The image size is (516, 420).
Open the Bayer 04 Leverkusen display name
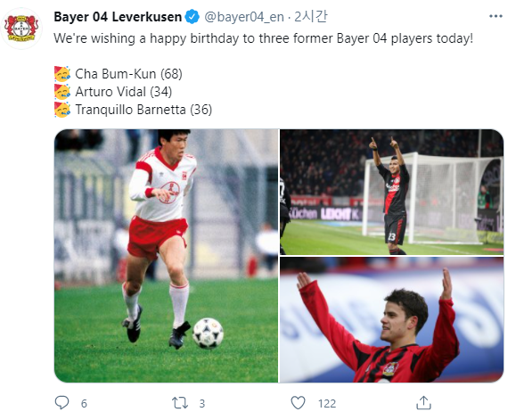click(x=118, y=17)
